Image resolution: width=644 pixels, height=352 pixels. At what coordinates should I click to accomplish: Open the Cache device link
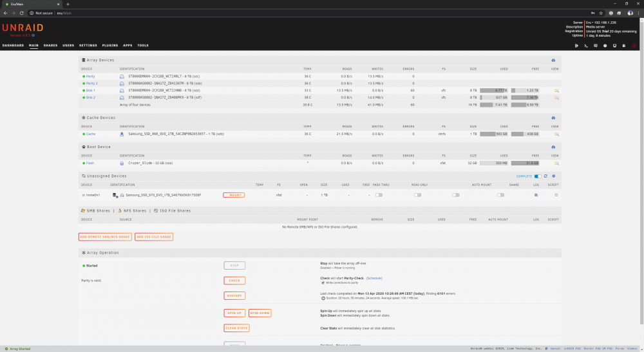point(91,134)
